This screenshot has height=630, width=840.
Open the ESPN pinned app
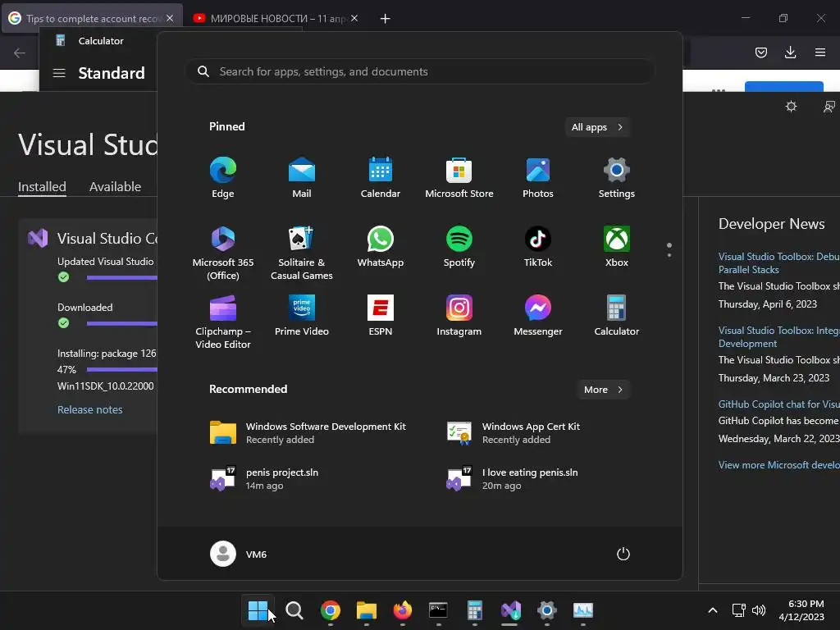[x=381, y=316]
